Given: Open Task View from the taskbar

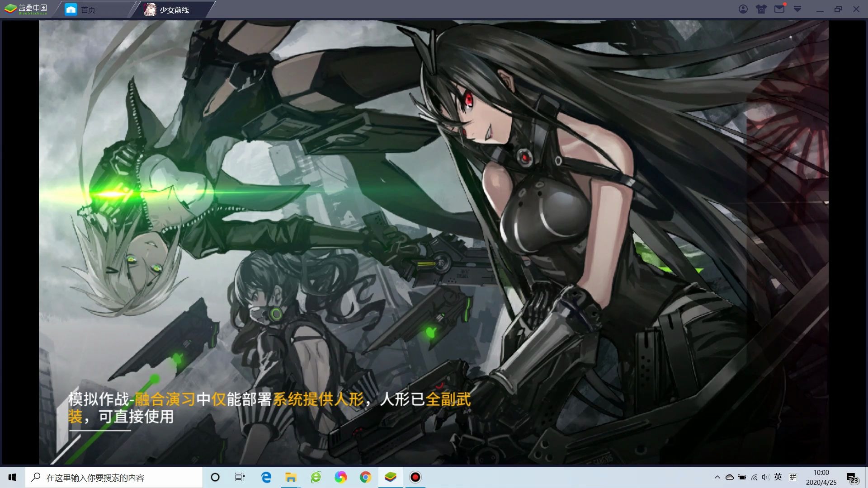Looking at the screenshot, I should coord(239,478).
